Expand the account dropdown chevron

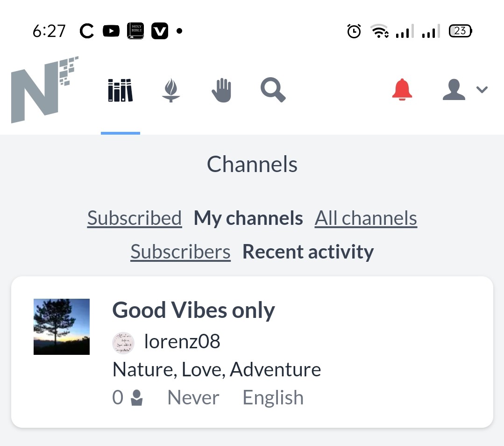tap(482, 89)
